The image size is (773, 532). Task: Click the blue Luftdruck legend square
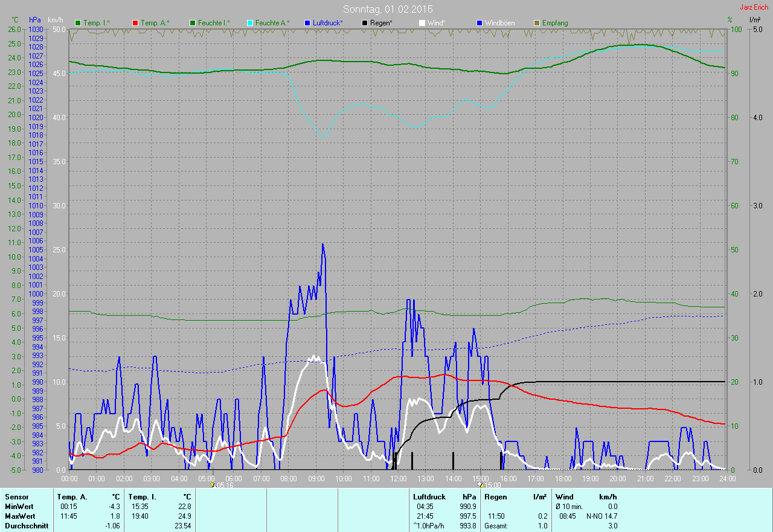pyautogui.click(x=307, y=23)
